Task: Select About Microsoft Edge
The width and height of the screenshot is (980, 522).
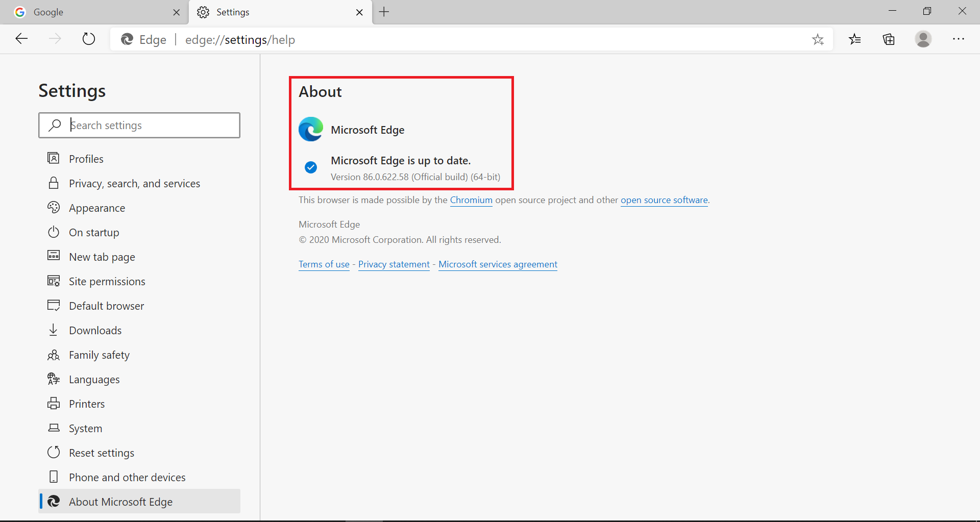Action: (139, 502)
